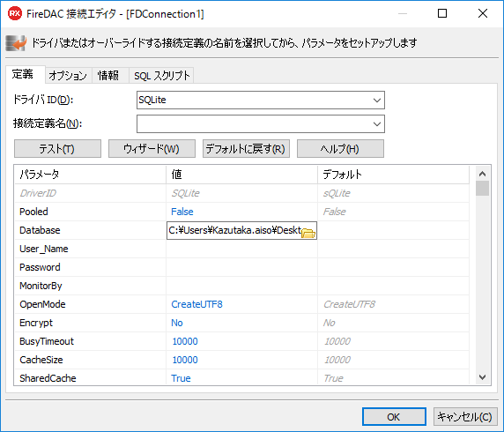Click the SharedCache parameter label
The height and width of the screenshot is (432, 504).
[48, 378]
